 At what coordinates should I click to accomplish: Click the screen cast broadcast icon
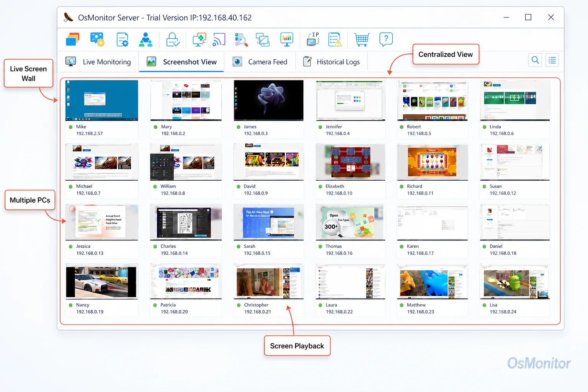coord(219,39)
